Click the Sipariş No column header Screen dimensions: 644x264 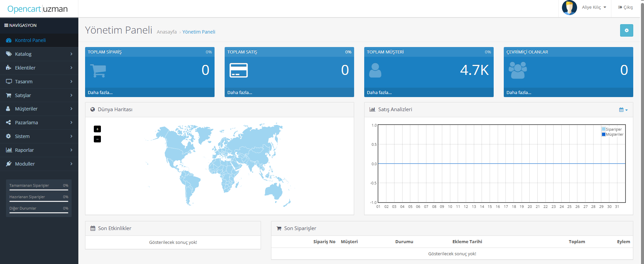click(324, 242)
